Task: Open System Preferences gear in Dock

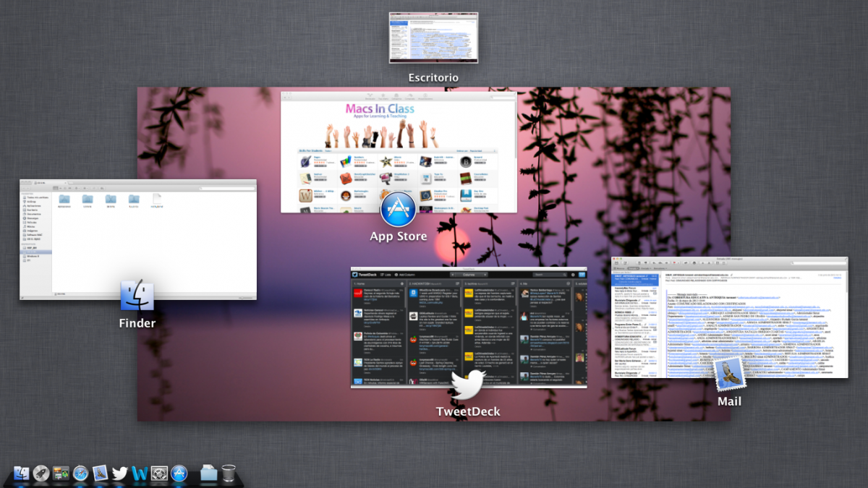Action: click(159, 474)
